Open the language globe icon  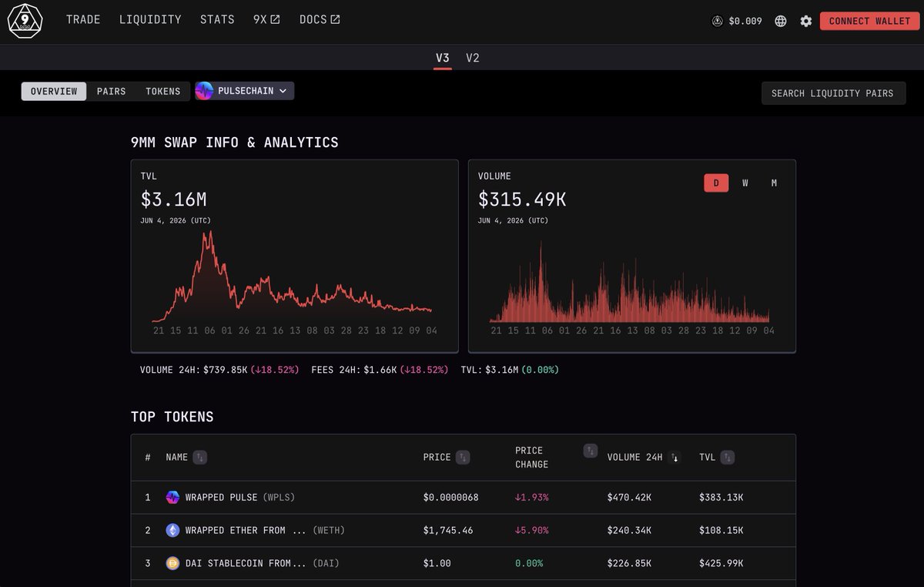(x=781, y=21)
